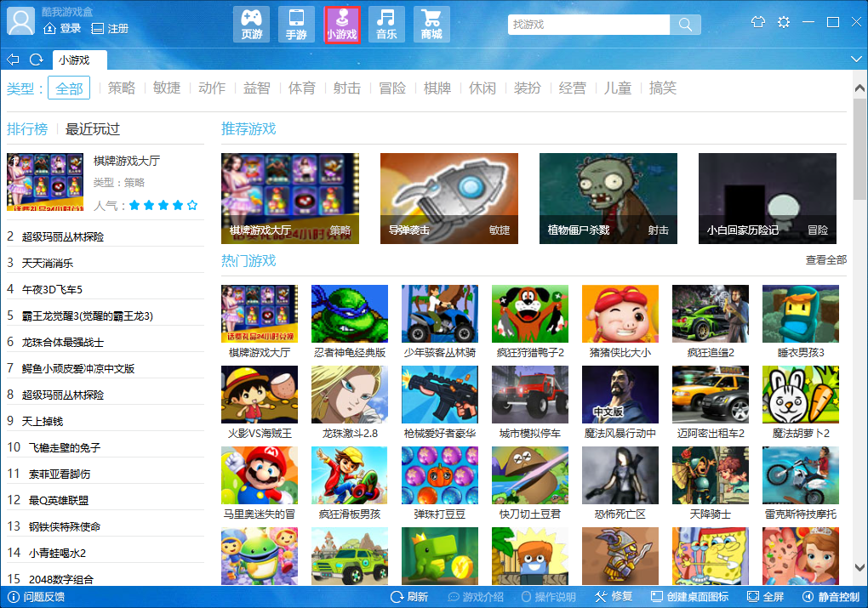Click the scrollbar down arrow
Image resolution: width=868 pixels, height=608 pixels.
(859, 568)
